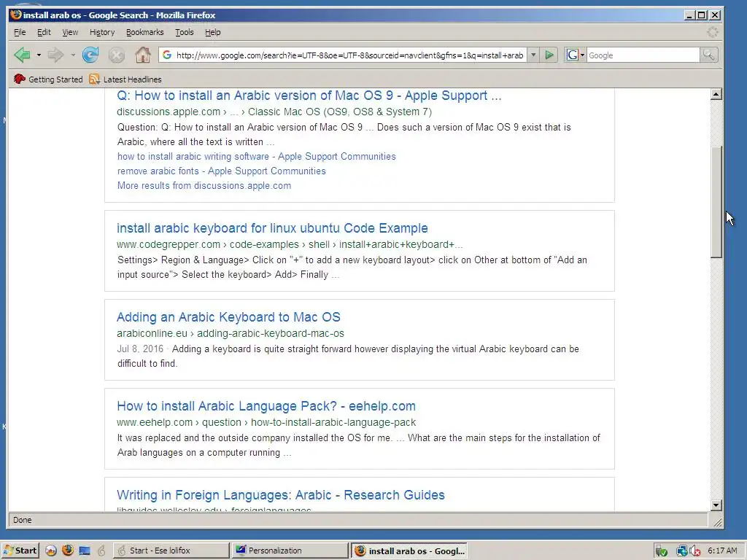Open the Forward history dropdown arrow
The image size is (747, 560).
click(73, 55)
